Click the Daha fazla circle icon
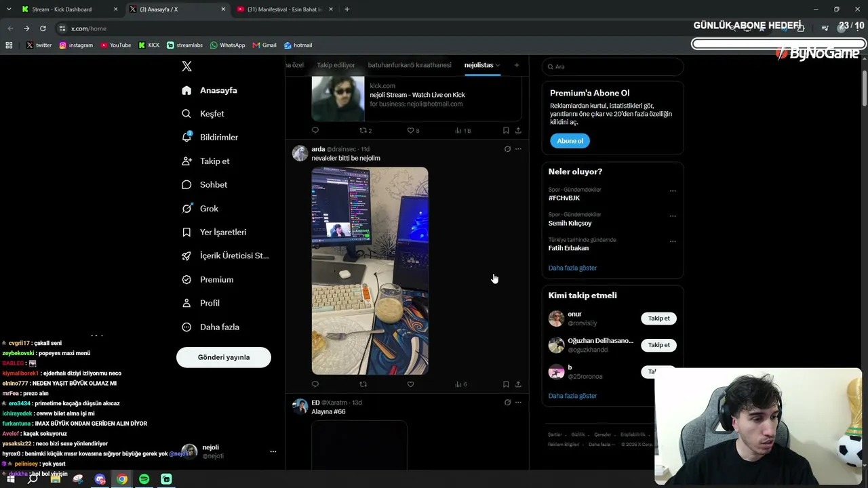This screenshot has height=488, width=868. point(186,327)
